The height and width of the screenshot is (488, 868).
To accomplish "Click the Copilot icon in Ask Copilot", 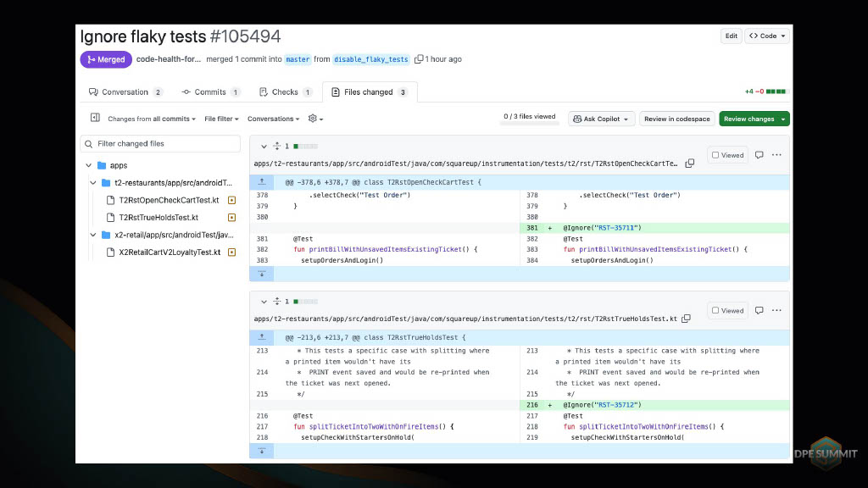I will click(x=577, y=119).
